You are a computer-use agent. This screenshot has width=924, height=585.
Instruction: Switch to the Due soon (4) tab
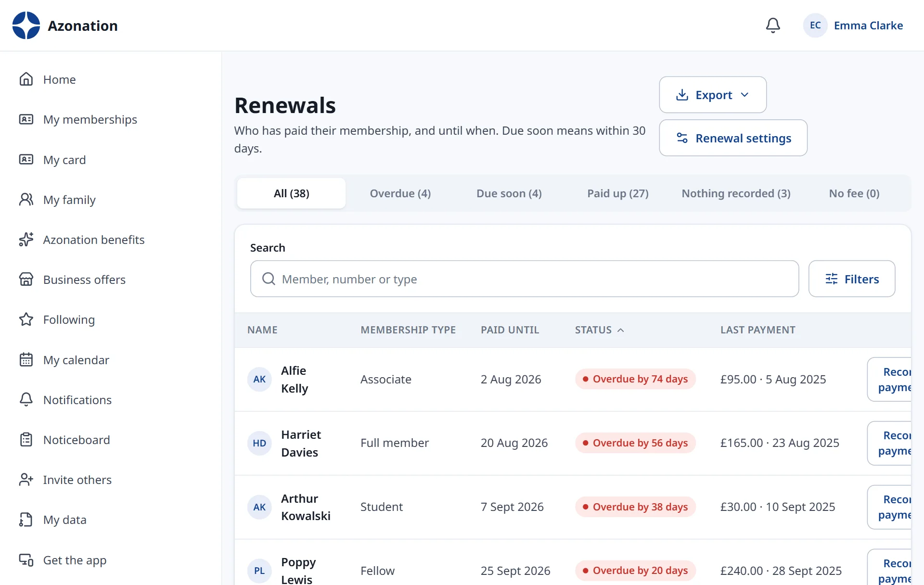click(x=509, y=193)
